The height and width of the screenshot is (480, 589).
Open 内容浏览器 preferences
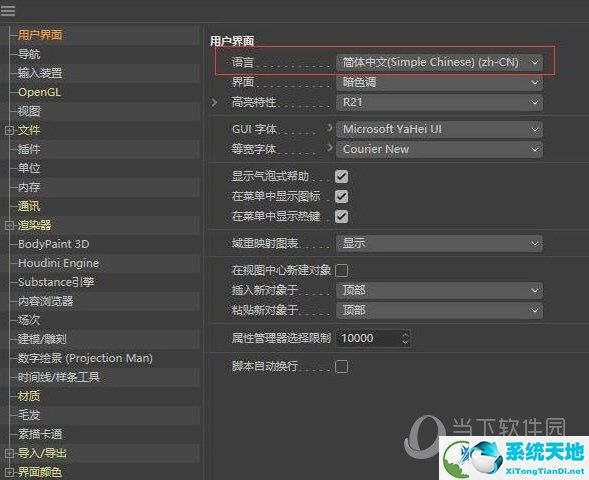pos(45,301)
